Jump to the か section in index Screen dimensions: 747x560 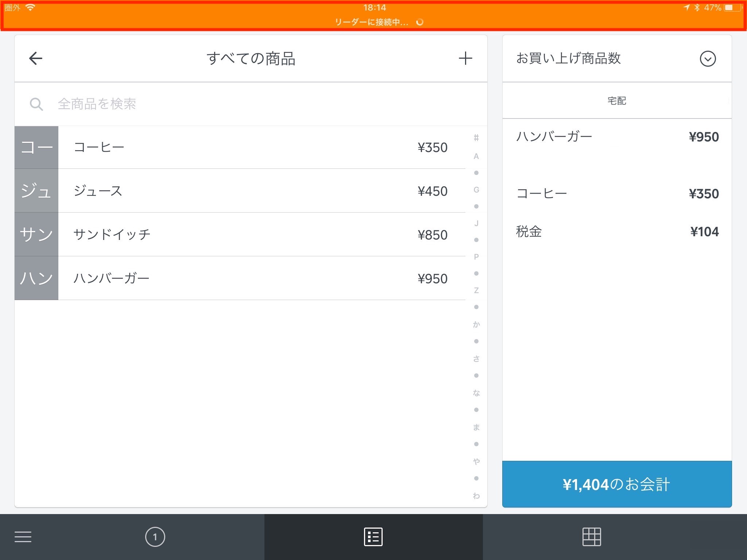tap(476, 324)
